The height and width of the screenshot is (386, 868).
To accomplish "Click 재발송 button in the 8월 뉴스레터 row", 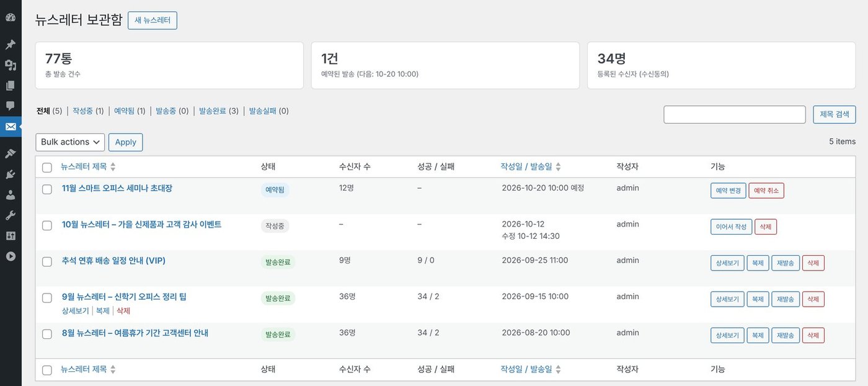I will pos(786,335).
